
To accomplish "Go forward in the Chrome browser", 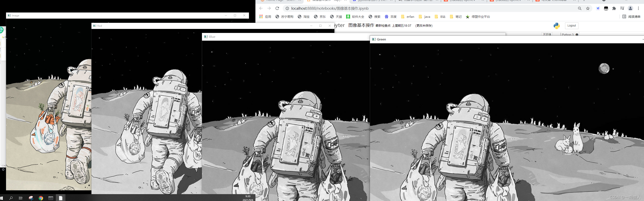I will click(x=269, y=8).
